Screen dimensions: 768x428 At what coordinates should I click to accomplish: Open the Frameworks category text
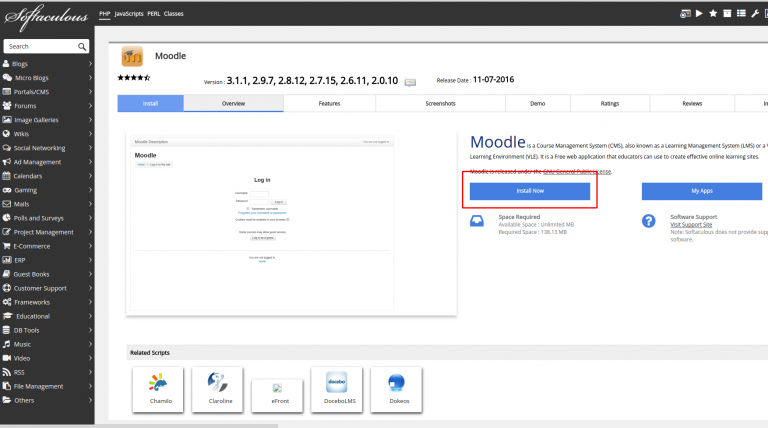[32, 302]
